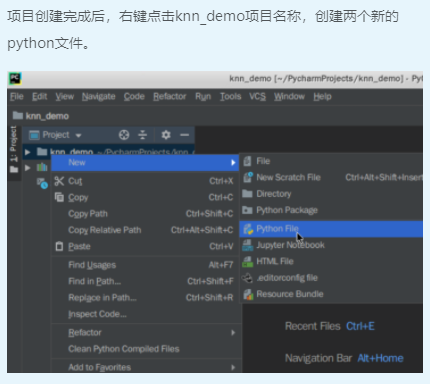Click the Refactor submenu arrow
The height and width of the screenshot is (384, 430).
point(233,333)
